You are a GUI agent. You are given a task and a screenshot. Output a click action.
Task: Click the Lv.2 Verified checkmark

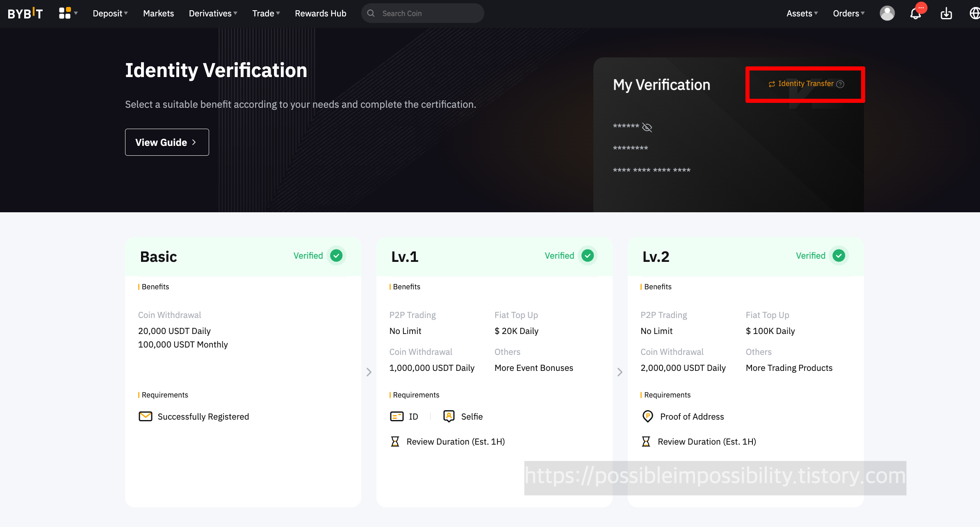[839, 256]
